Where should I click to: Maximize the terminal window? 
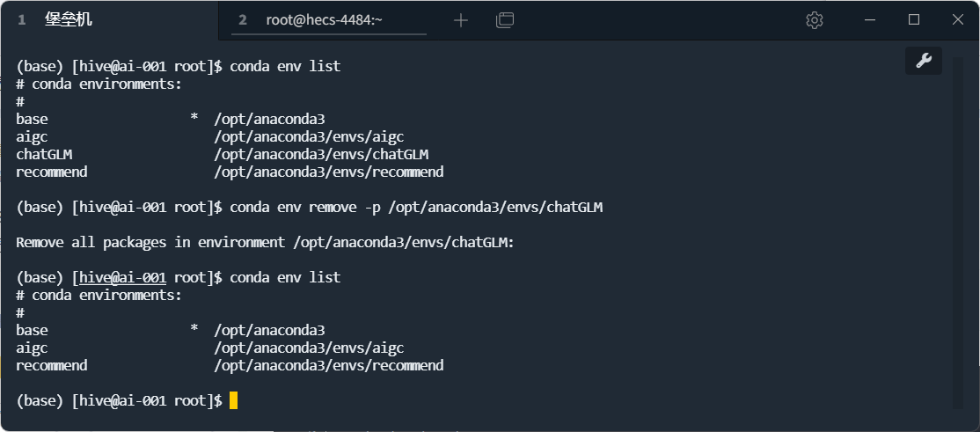coord(914,19)
